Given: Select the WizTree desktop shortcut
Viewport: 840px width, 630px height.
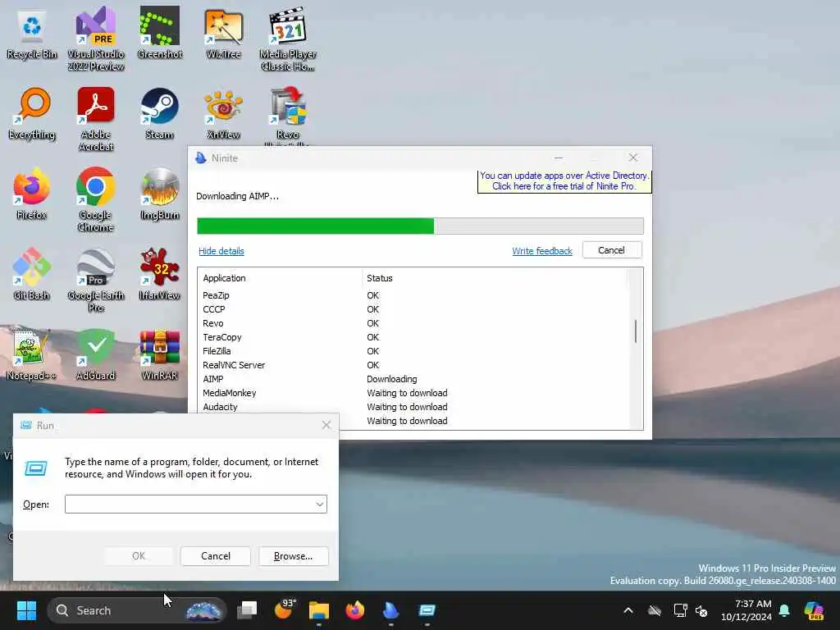Looking at the screenshot, I should pyautogui.click(x=223, y=33).
